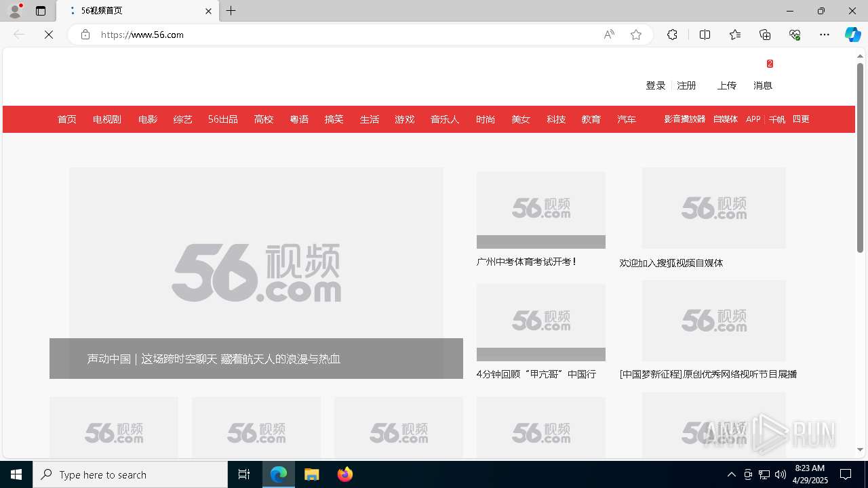Viewport: 868px width, 488px height.
Task: Open the Favorites list
Action: coord(735,35)
